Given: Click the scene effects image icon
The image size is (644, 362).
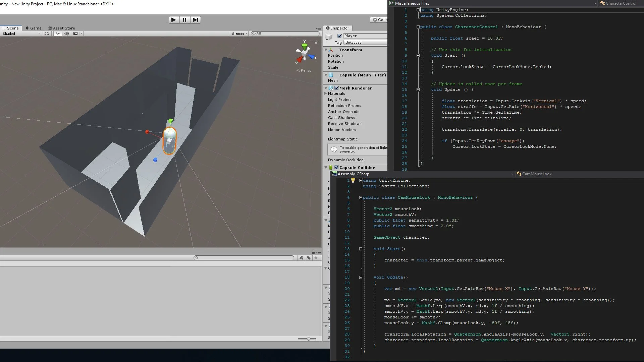Looking at the screenshot, I should click(75, 34).
